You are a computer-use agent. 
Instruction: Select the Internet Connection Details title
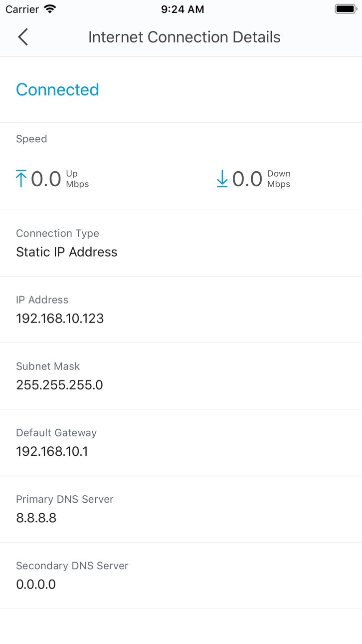(x=184, y=37)
